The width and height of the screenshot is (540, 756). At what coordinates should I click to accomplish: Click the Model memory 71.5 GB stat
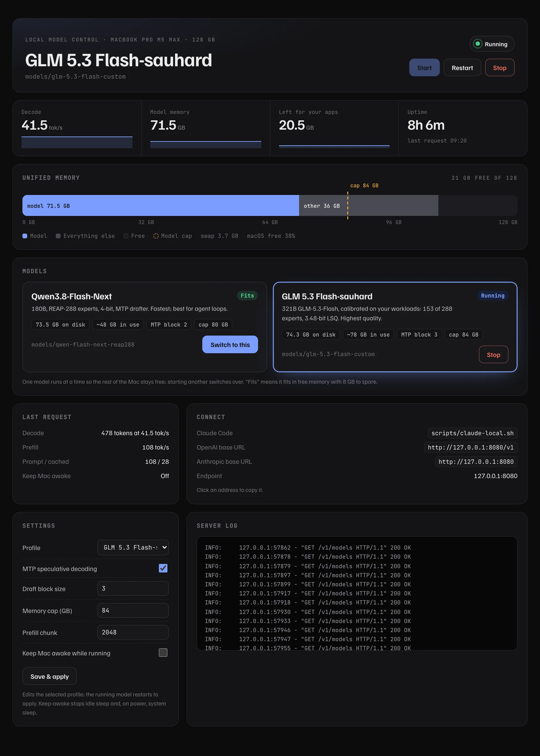pyautogui.click(x=206, y=128)
